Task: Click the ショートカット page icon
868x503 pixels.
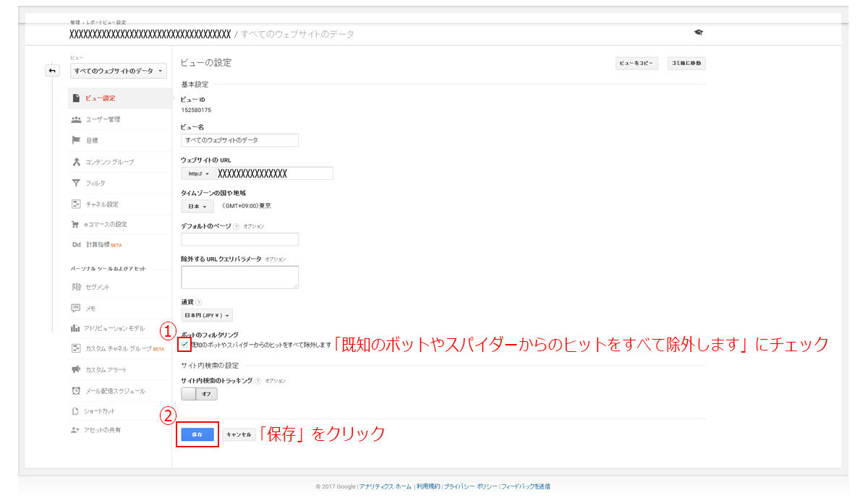Action: (76, 411)
